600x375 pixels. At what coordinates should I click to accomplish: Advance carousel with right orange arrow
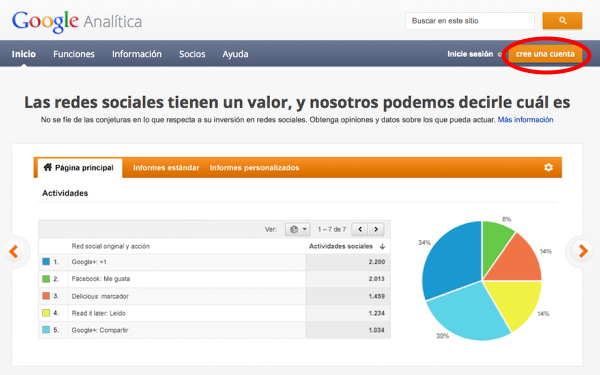[x=583, y=251]
